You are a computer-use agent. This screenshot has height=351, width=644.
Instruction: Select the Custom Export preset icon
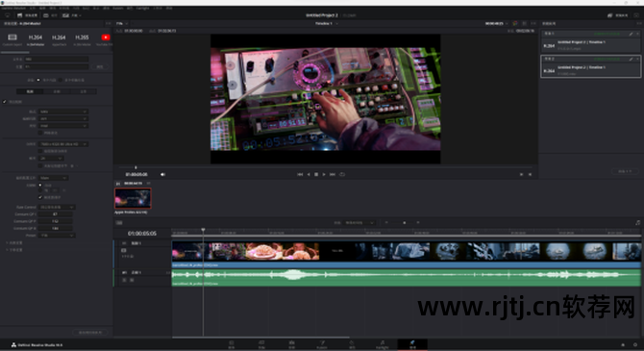coord(12,38)
